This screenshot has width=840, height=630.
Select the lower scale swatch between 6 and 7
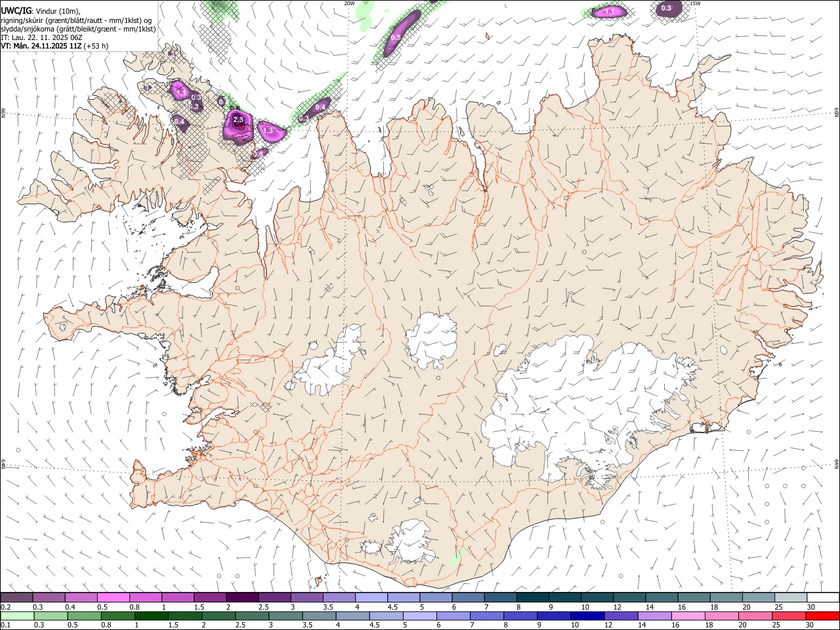[453, 616]
